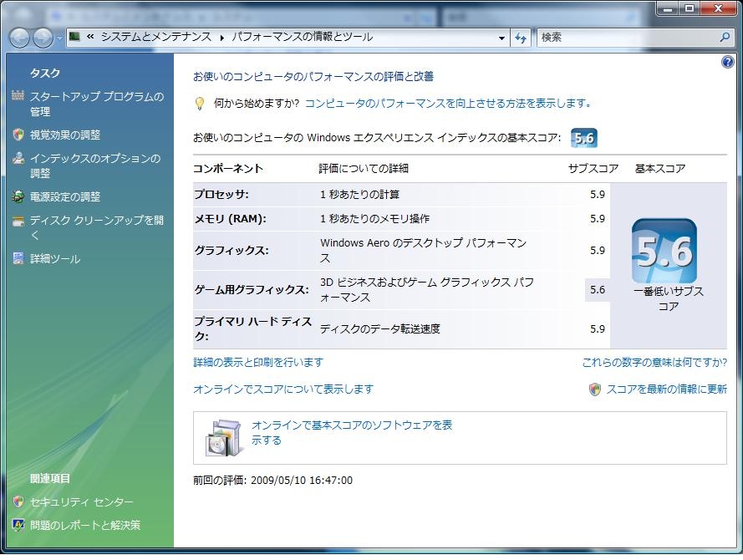Screen dimensions: 743x560
Task: Click the コンポーネント column header
Action: [x=228, y=168]
